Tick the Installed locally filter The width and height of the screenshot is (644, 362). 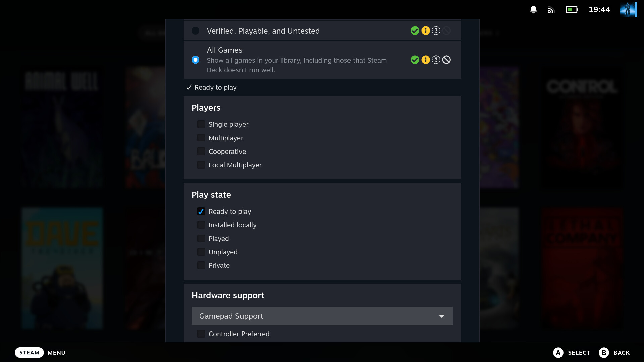201,225
